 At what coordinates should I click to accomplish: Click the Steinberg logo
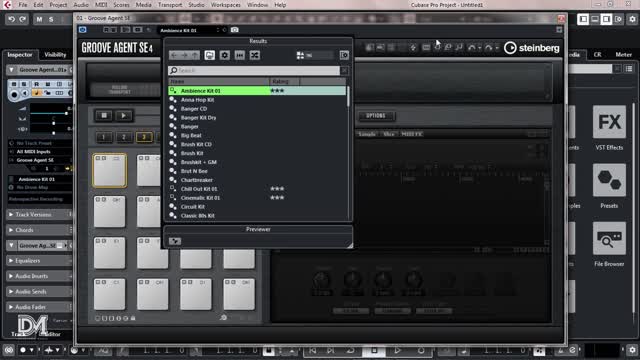click(x=531, y=48)
